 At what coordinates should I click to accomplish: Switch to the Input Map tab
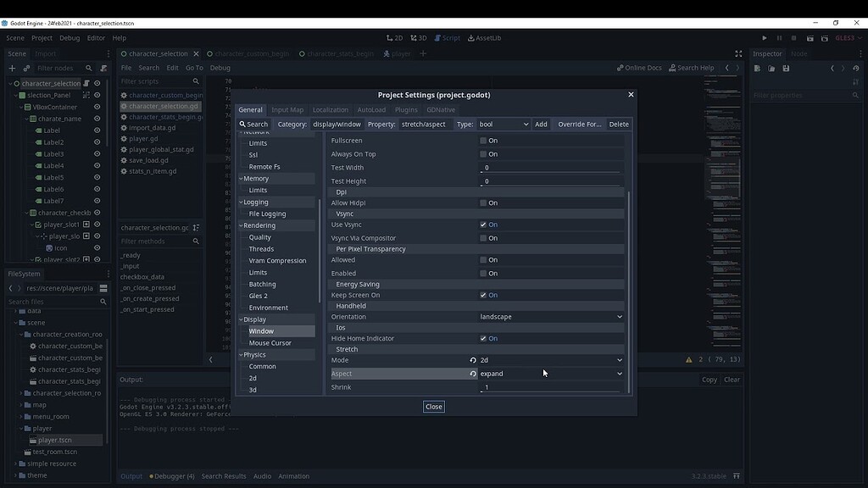pyautogui.click(x=287, y=109)
